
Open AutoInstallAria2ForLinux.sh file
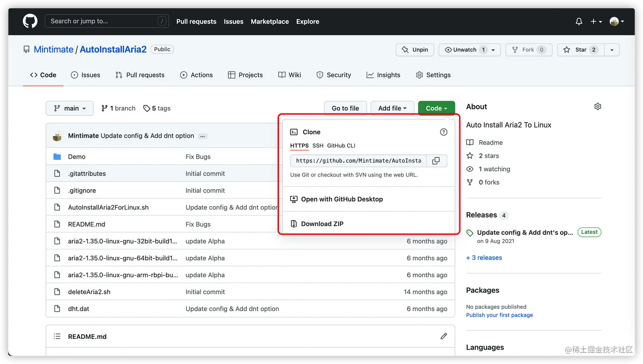(108, 208)
